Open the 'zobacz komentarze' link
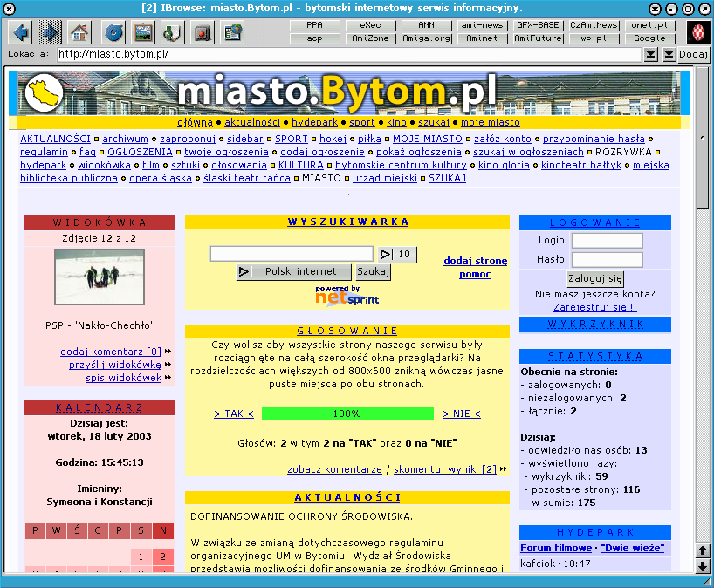The width and height of the screenshot is (714, 588). pyautogui.click(x=334, y=469)
